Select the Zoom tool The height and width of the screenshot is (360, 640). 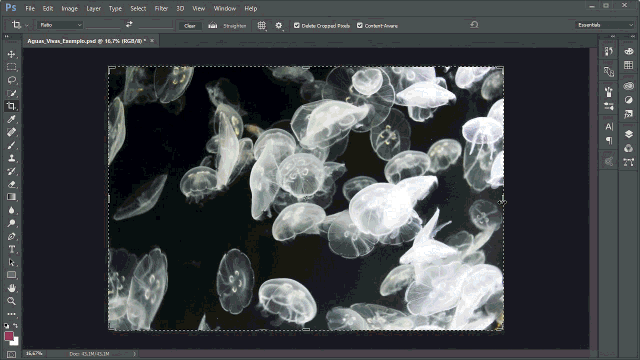(11, 301)
